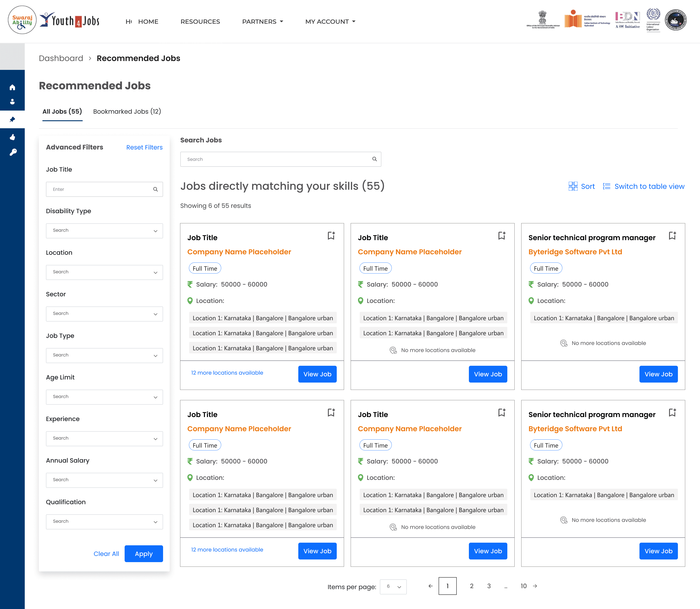Click the SwarajAbility logo

point(22,20)
